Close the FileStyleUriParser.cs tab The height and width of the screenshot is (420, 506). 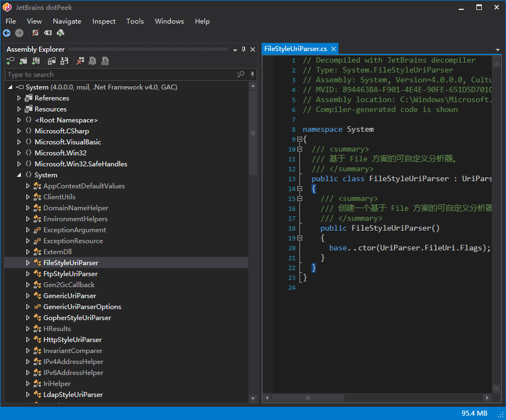333,49
